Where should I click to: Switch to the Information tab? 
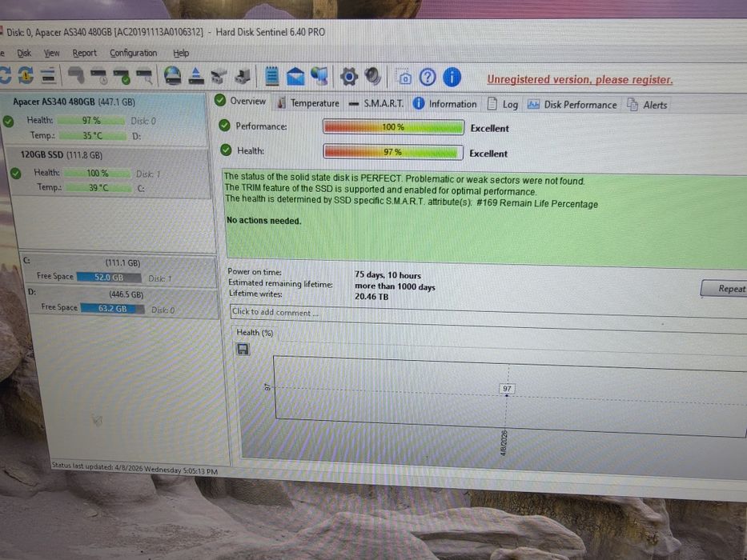[x=445, y=104]
